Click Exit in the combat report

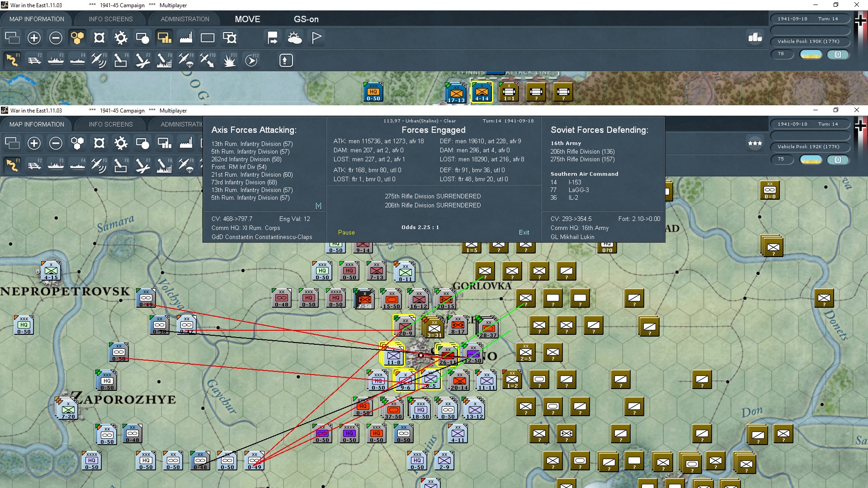524,232
